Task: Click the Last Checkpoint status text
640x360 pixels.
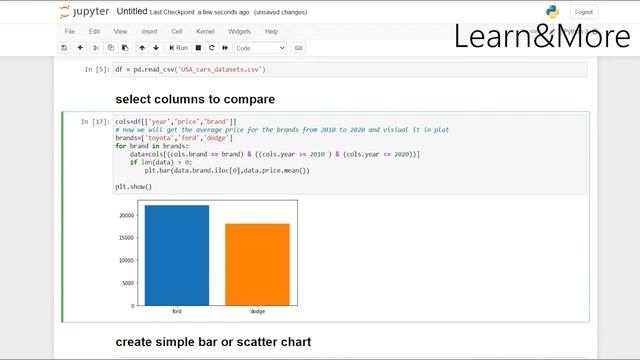Action: tap(199, 12)
